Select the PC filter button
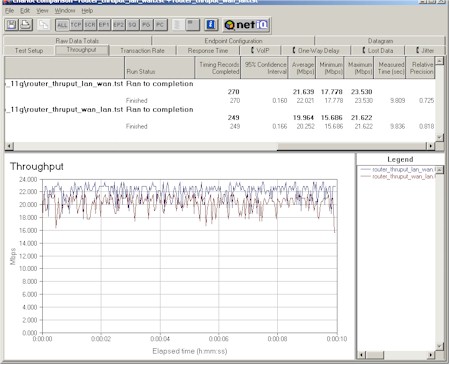Image resolution: width=450 pixels, height=365 pixels. click(160, 25)
